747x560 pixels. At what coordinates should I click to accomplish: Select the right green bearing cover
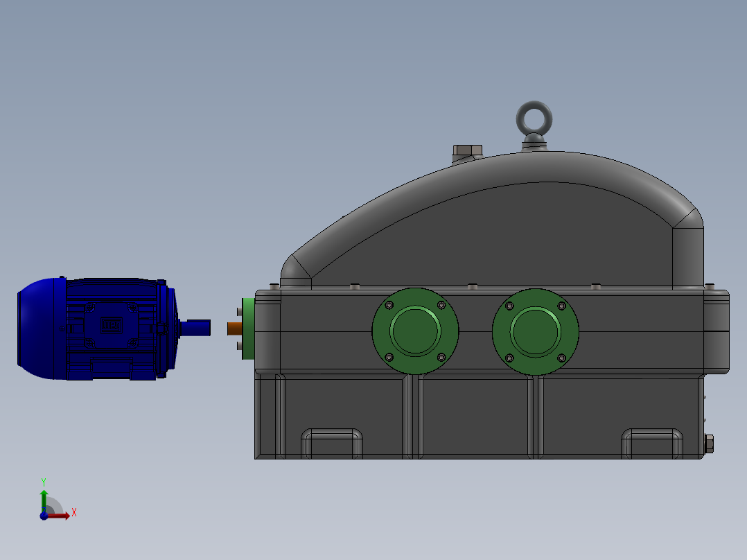pos(535,331)
